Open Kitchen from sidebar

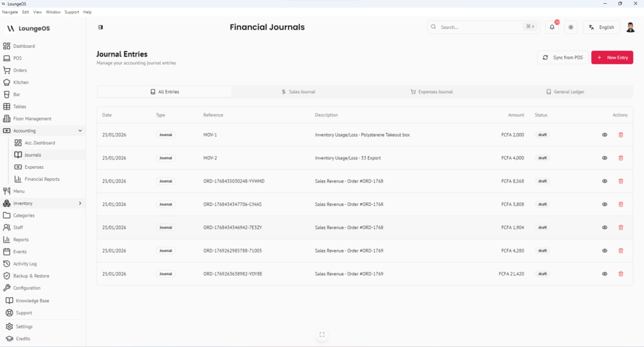point(21,82)
